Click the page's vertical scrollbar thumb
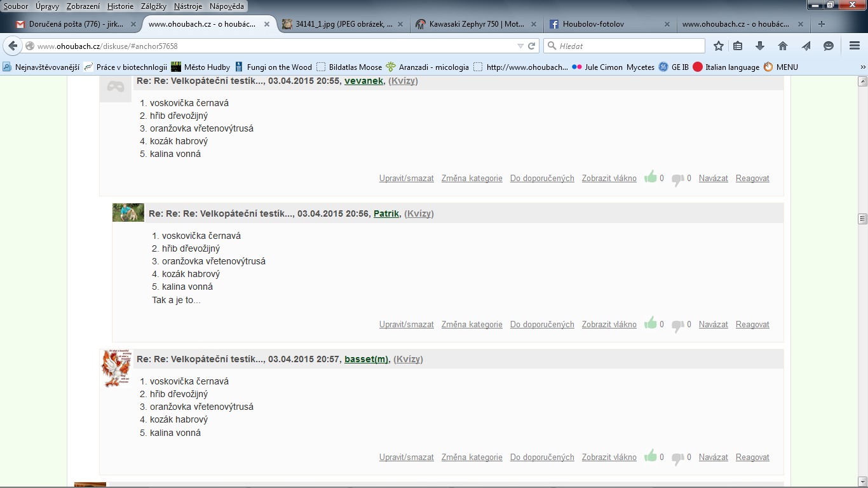 point(862,219)
